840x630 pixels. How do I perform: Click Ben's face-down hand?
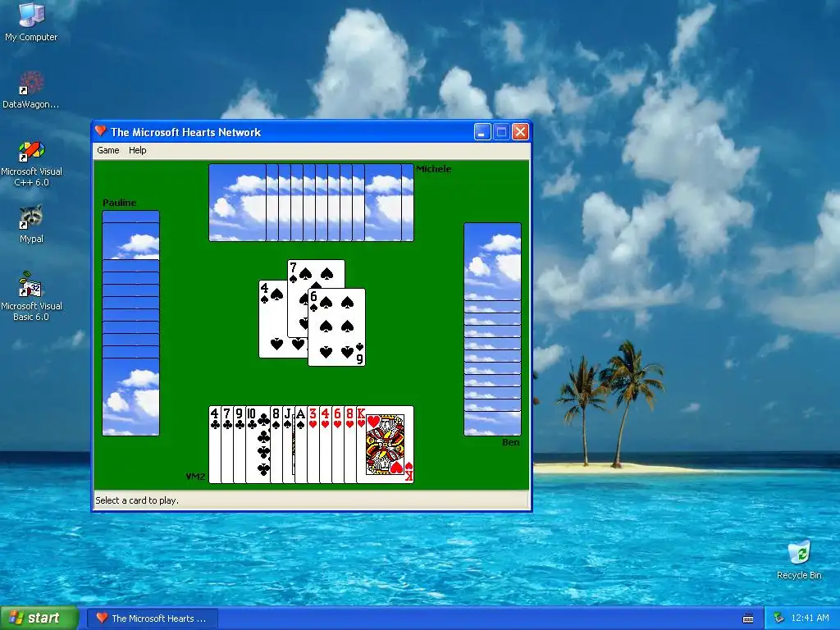(492, 330)
